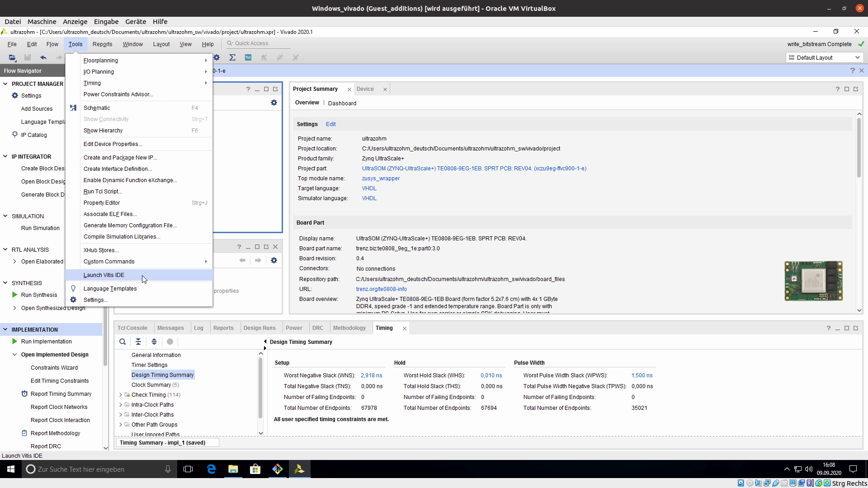Click Collapse All icon in Timing panel

pos(138,342)
